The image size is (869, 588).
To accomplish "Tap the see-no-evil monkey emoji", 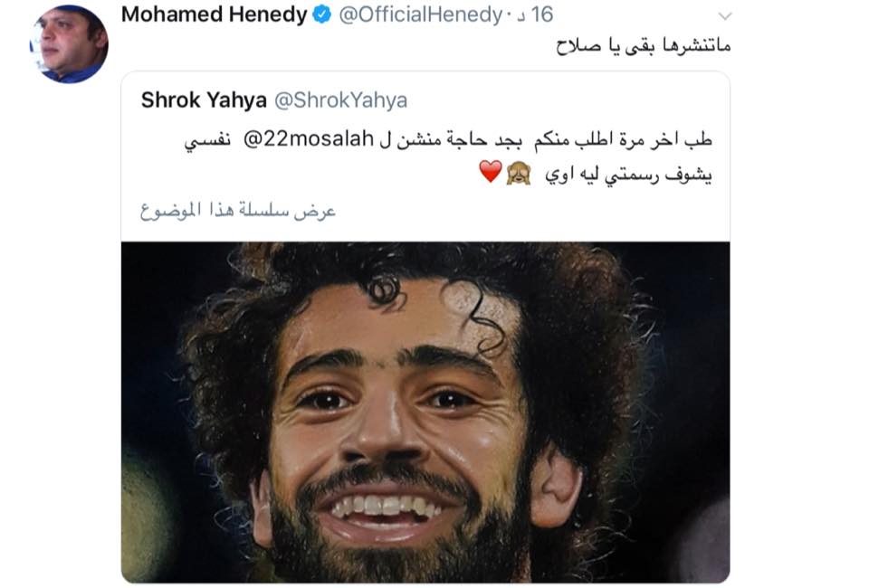I will pyautogui.click(x=518, y=174).
